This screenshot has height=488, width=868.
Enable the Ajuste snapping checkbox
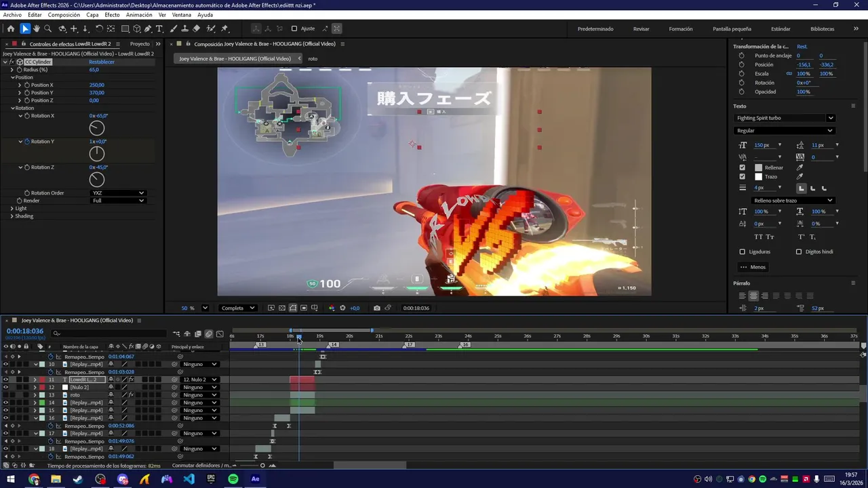(x=294, y=28)
